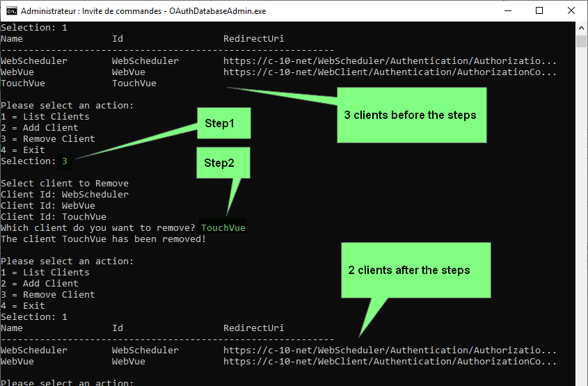Image resolution: width=588 pixels, height=386 pixels.
Task: Click the vertical scrollbar thumb
Action: click(x=582, y=41)
